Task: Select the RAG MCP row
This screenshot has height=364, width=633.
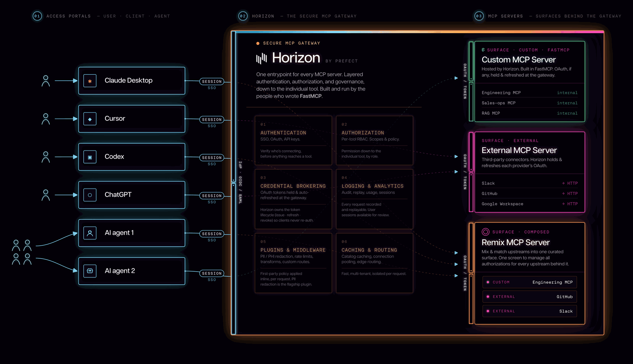Action: coord(529,113)
